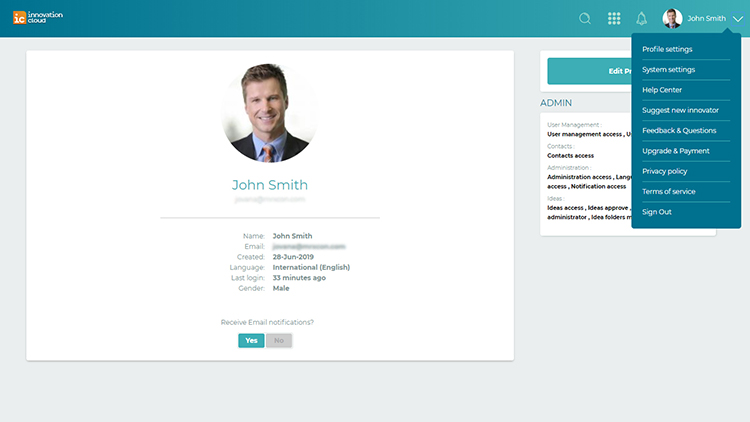Click the ADMIN section heading
750x422 pixels.
point(556,103)
